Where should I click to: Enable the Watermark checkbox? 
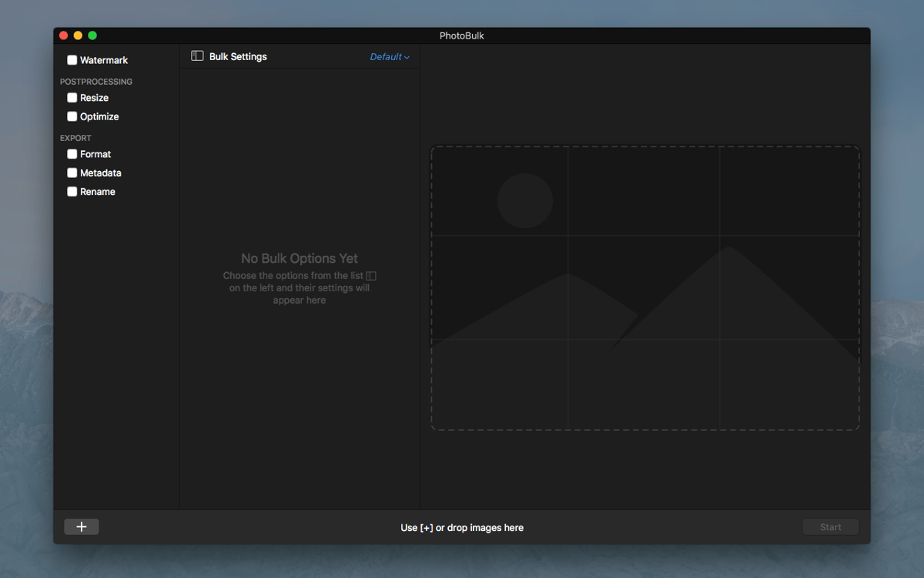click(x=72, y=60)
